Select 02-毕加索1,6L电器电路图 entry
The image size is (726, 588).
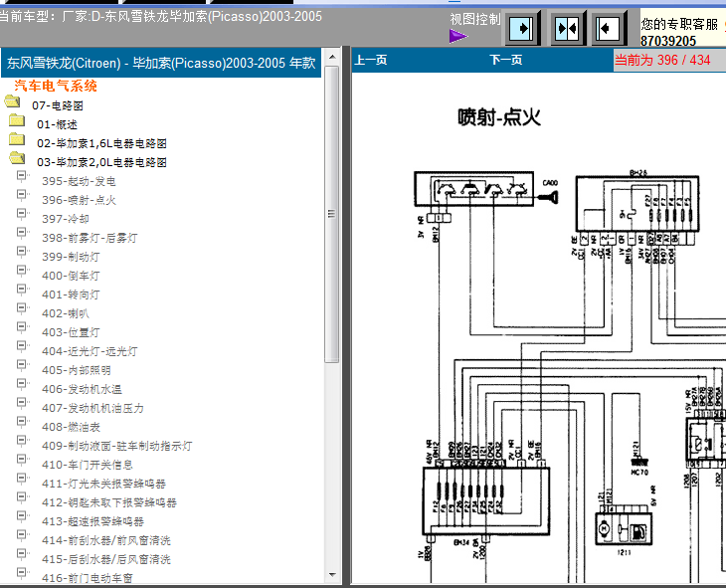[101, 143]
